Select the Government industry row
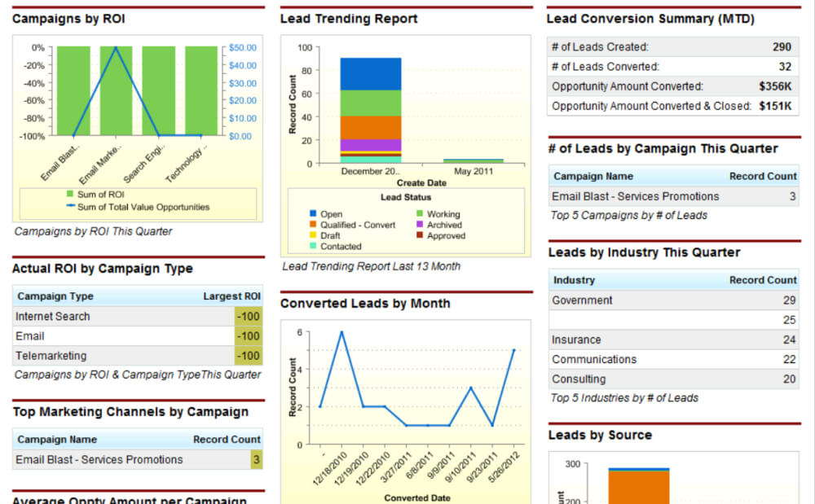The width and height of the screenshot is (815, 504). coord(674,300)
